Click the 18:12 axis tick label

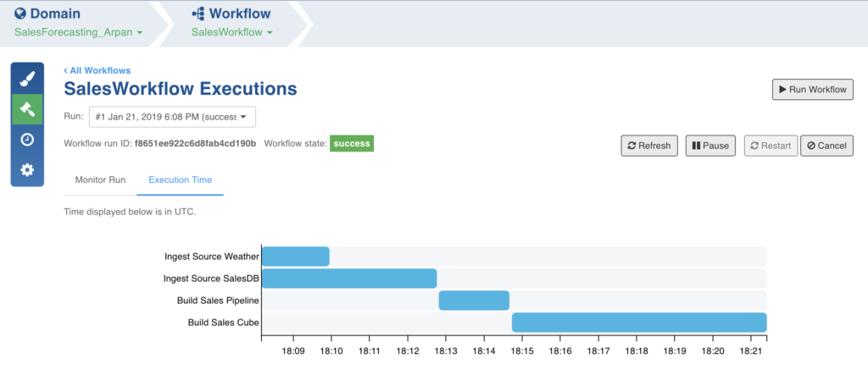[x=408, y=351]
